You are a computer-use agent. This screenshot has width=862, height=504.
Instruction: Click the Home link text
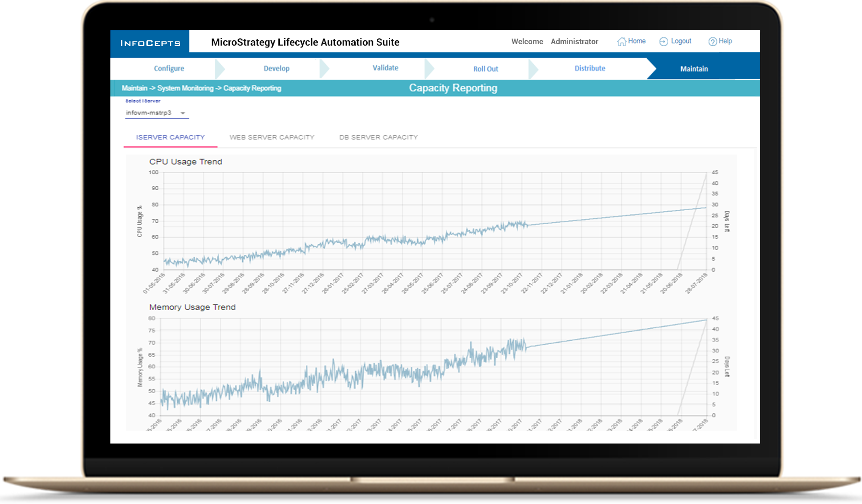point(637,41)
